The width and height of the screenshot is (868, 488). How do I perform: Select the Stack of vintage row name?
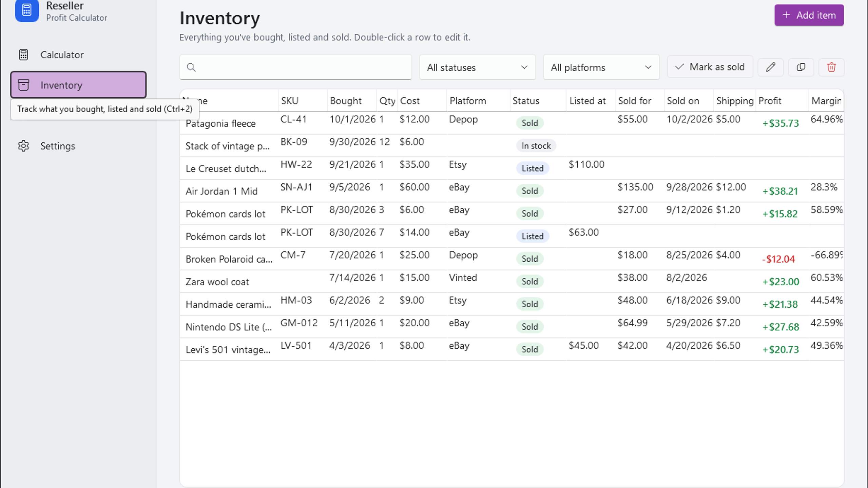pyautogui.click(x=228, y=146)
